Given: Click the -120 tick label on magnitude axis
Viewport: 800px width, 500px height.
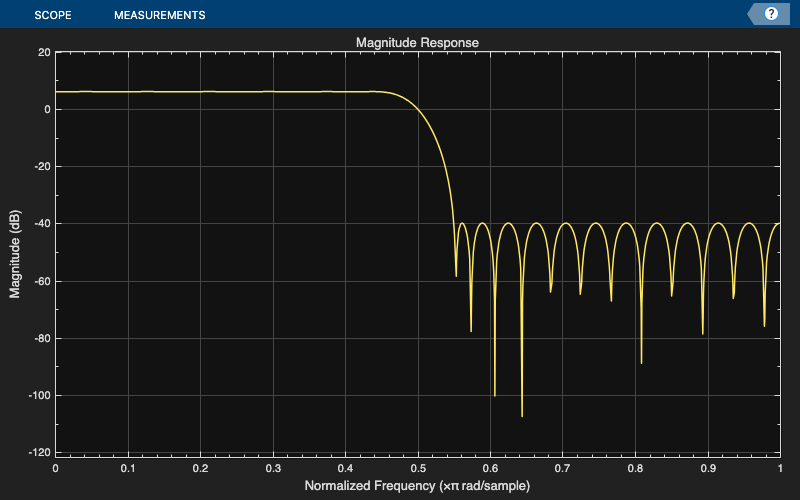Looking at the screenshot, I should coord(39,453).
